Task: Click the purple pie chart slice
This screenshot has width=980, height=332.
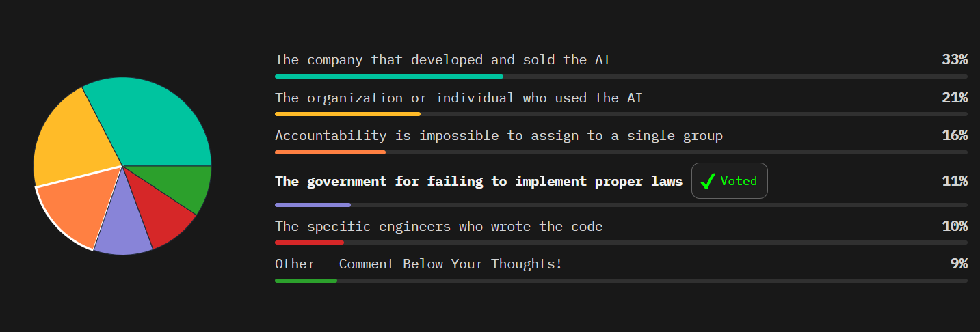Action: pos(123,229)
